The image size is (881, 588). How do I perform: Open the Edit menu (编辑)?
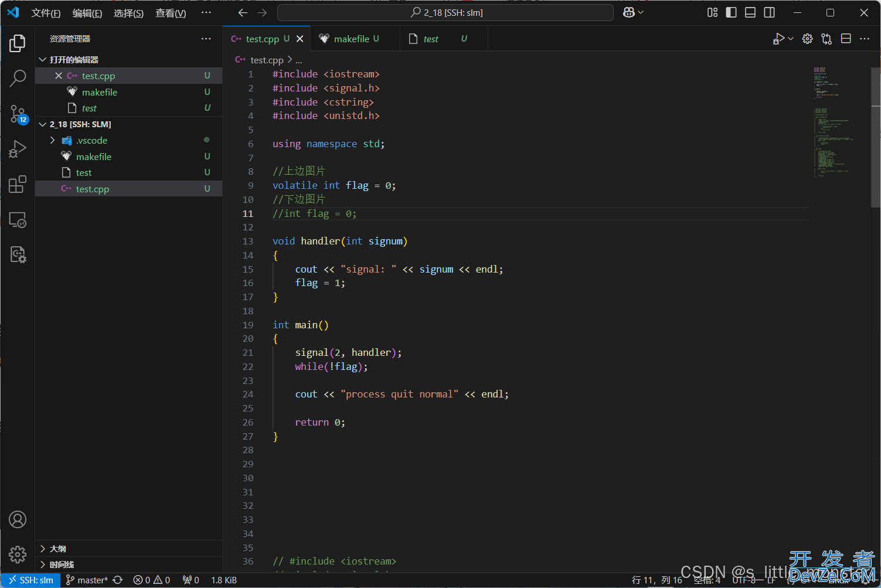(87, 13)
